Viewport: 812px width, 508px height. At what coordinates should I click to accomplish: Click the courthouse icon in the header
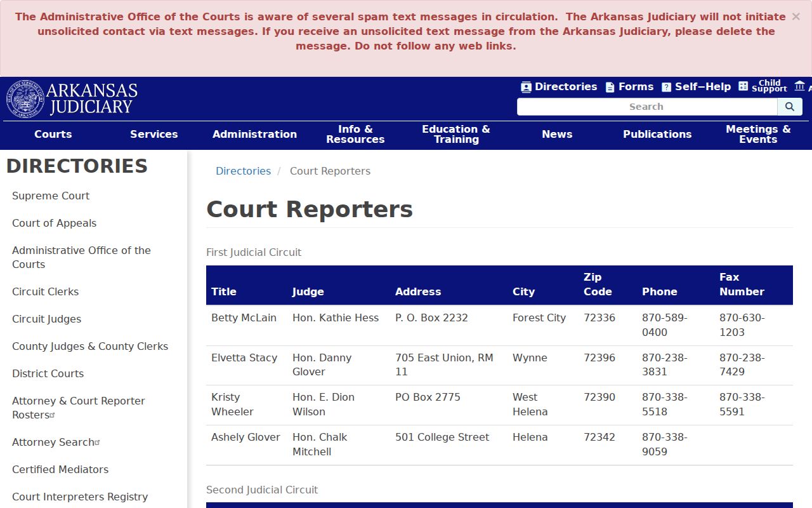coord(800,86)
